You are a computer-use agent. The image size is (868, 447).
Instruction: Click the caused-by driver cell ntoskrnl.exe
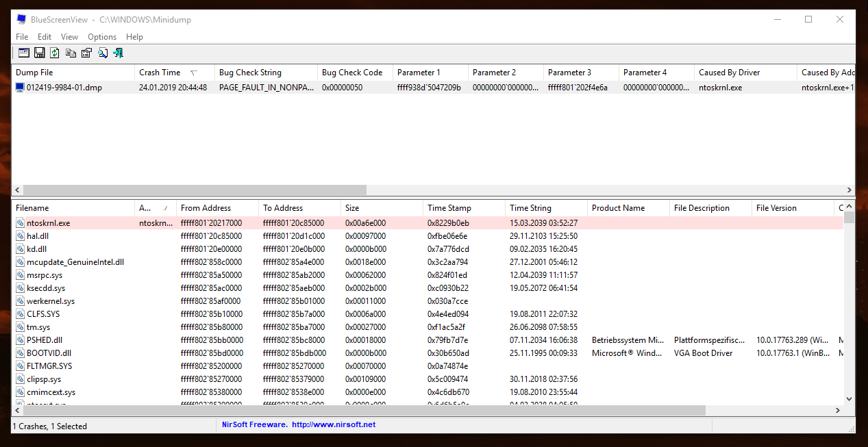click(x=720, y=88)
